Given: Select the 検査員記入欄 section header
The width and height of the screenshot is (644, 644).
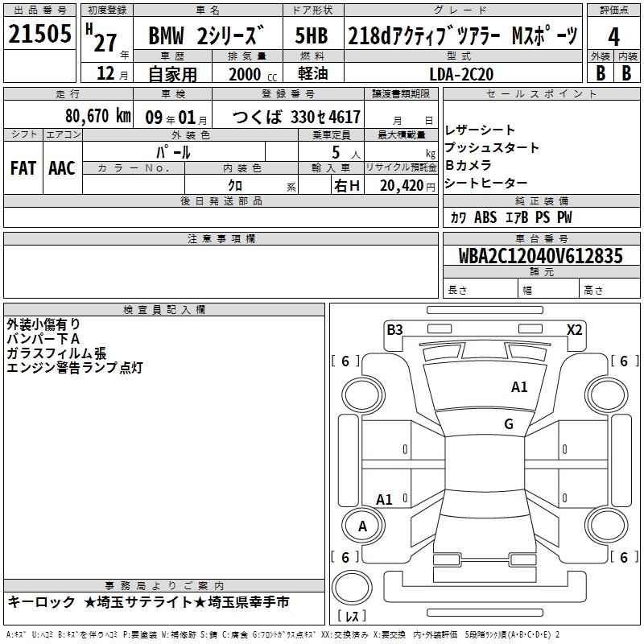Looking at the screenshot, I should click(164, 310).
